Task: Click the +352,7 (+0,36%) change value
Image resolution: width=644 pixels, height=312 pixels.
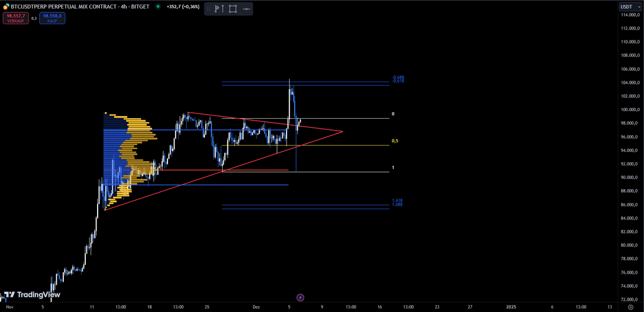Action: point(184,7)
